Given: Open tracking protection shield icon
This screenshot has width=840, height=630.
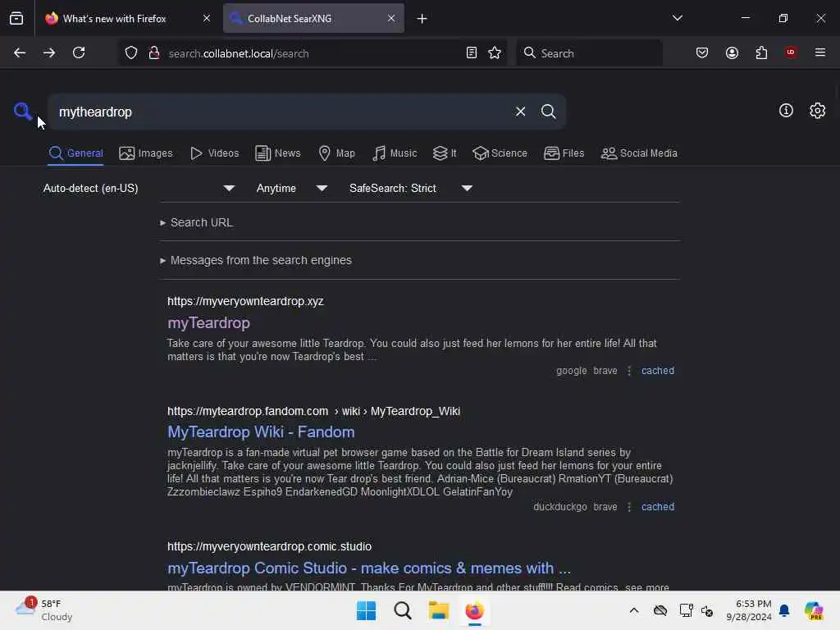Looking at the screenshot, I should coord(131,52).
